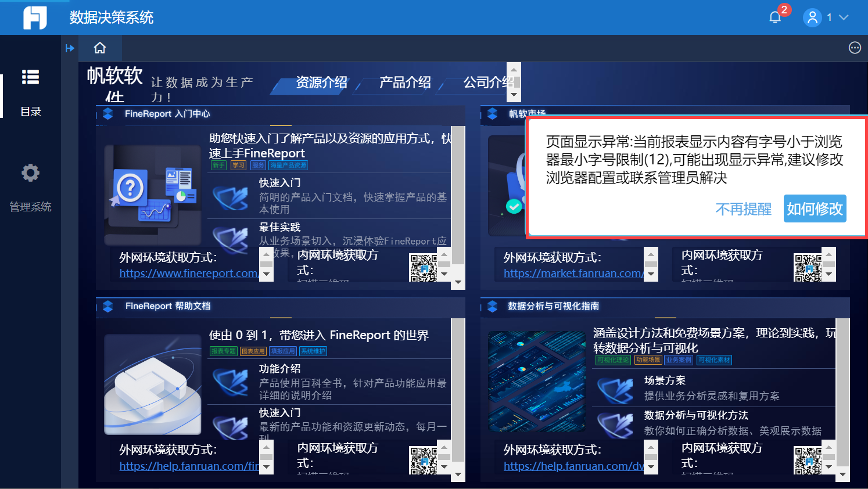Image resolution: width=868 pixels, height=489 pixels.
Task: Open the https://market.fanruan.com link
Action: click(x=573, y=273)
